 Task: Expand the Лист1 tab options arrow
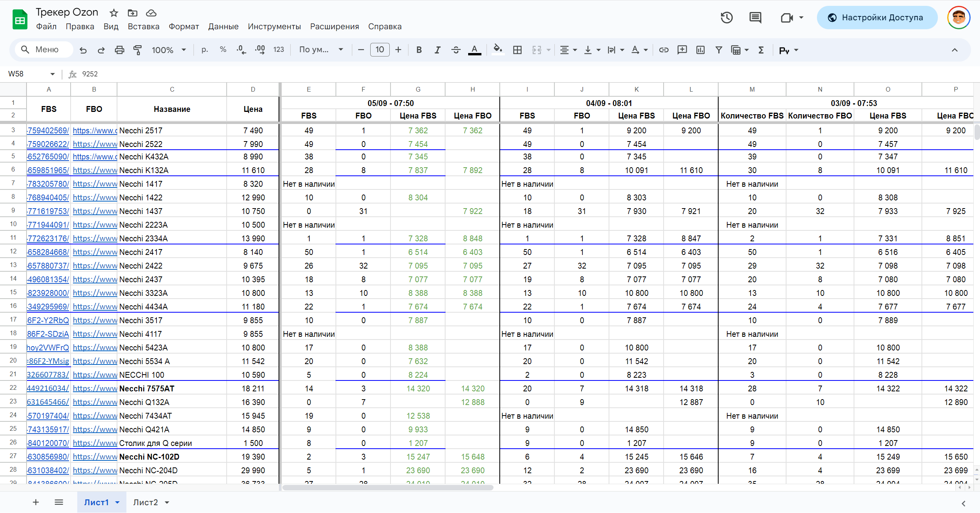point(117,502)
